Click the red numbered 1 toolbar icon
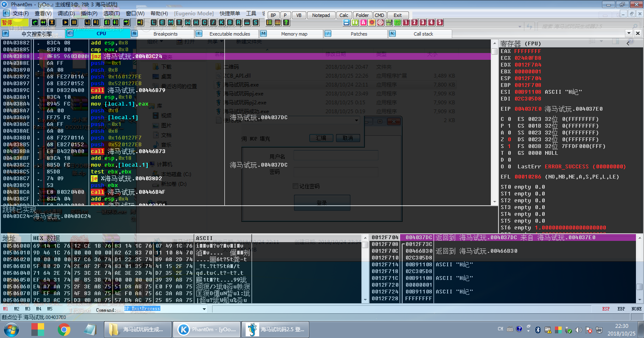This screenshot has width=644, height=338. click(406, 22)
